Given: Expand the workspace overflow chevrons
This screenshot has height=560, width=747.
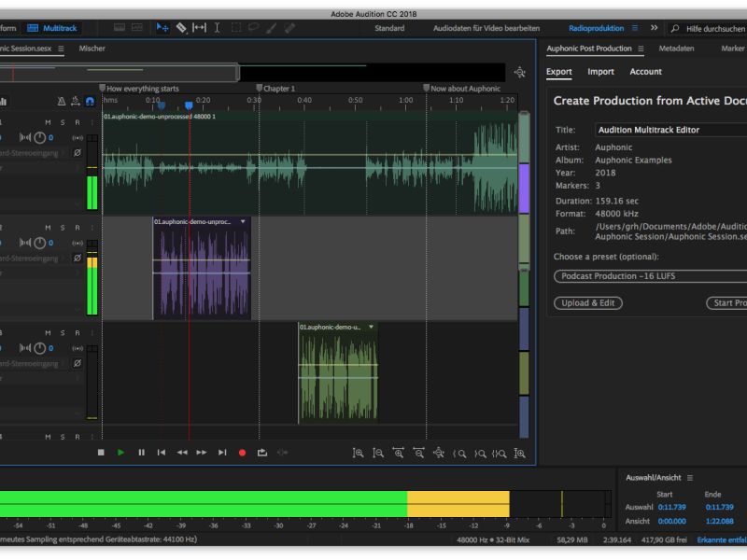Looking at the screenshot, I should 654,28.
